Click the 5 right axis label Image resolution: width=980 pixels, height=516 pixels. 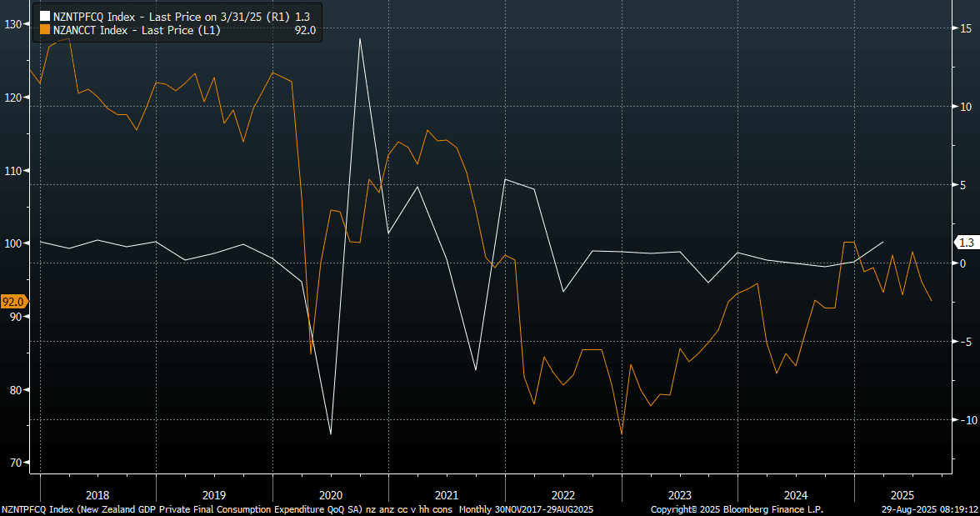point(963,185)
